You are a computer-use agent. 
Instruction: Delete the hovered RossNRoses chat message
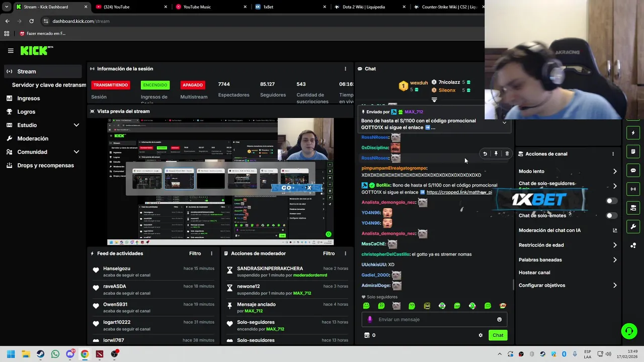click(x=507, y=154)
